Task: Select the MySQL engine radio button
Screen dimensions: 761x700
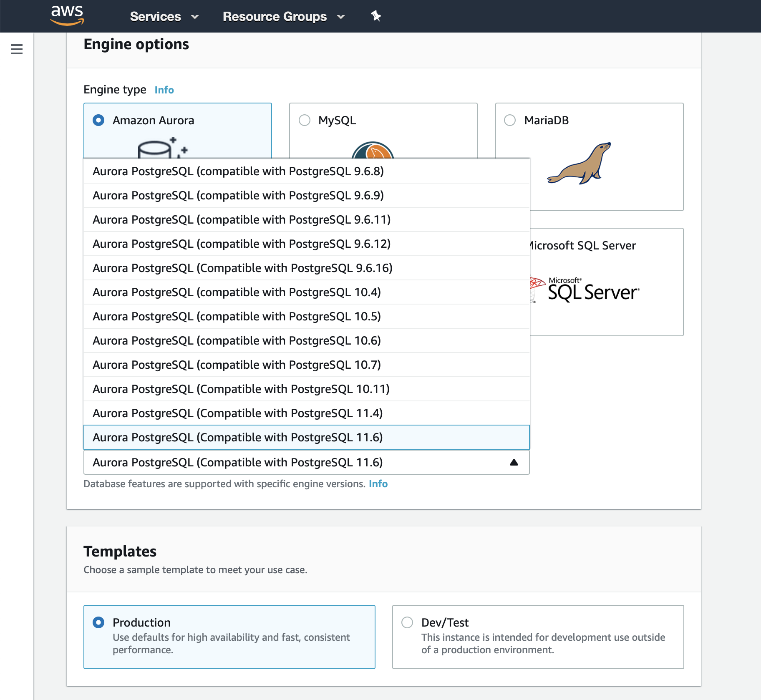Action: (x=305, y=120)
